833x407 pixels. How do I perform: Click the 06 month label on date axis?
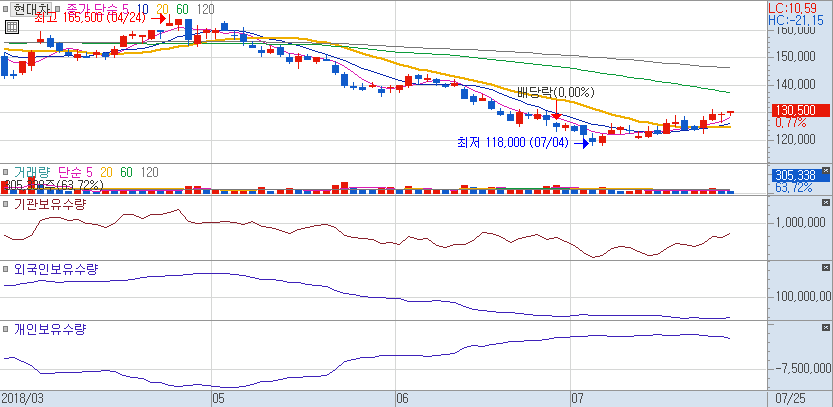402,398
